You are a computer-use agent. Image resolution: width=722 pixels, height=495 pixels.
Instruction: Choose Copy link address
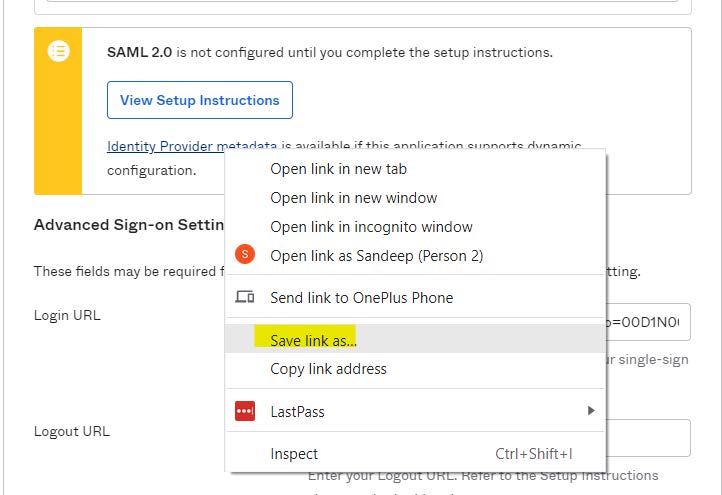(x=415, y=369)
